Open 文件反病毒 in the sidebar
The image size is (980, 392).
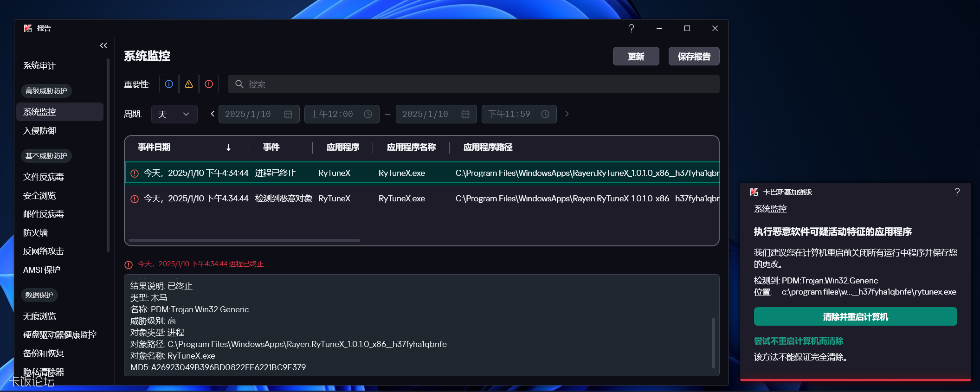point(44,177)
